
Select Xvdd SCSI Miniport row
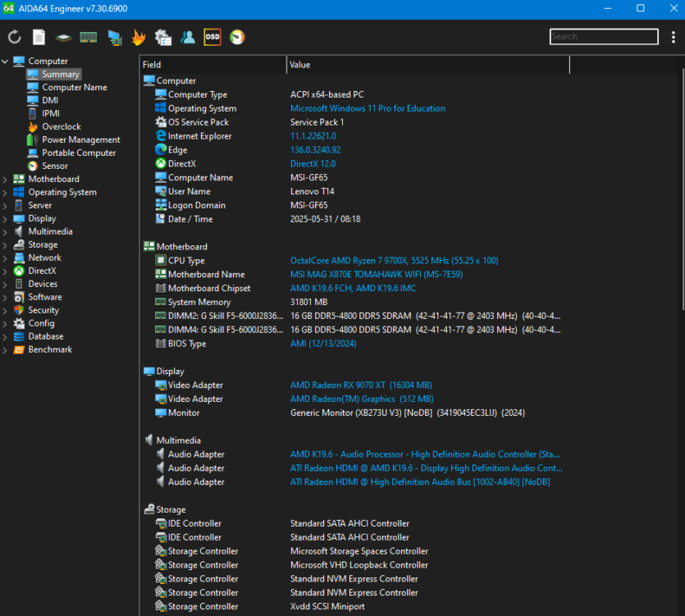point(354,606)
